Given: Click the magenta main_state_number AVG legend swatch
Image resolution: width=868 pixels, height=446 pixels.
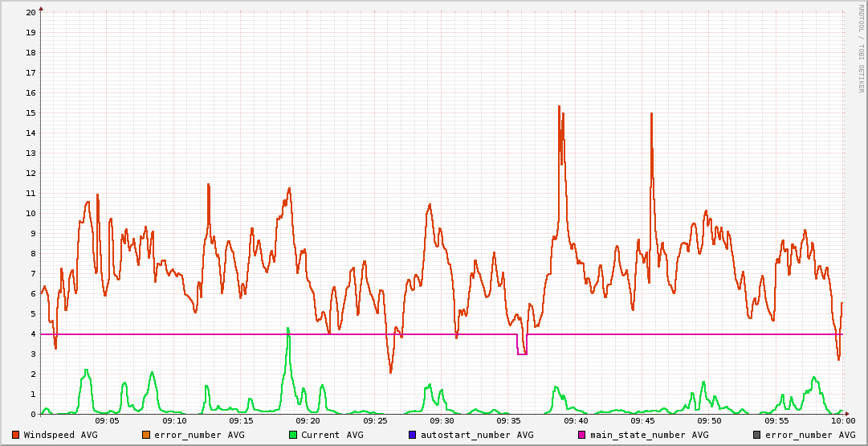Looking at the screenshot, I should [582, 435].
